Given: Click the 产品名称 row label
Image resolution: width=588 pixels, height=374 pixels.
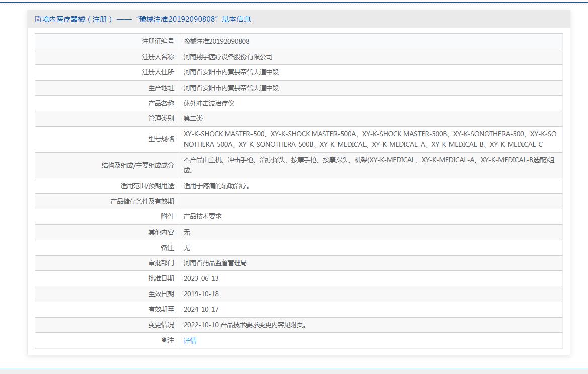Looking at the screenshot, I should tap(161, 103).
